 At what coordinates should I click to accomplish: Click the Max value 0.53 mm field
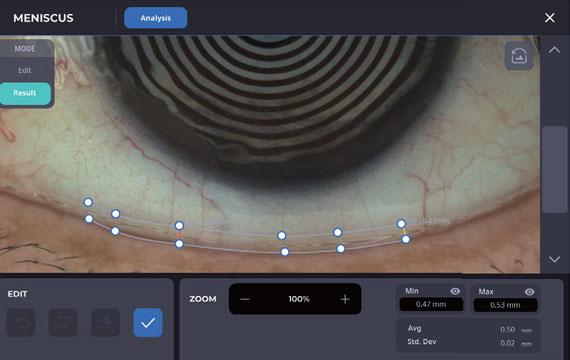[505, 305]
